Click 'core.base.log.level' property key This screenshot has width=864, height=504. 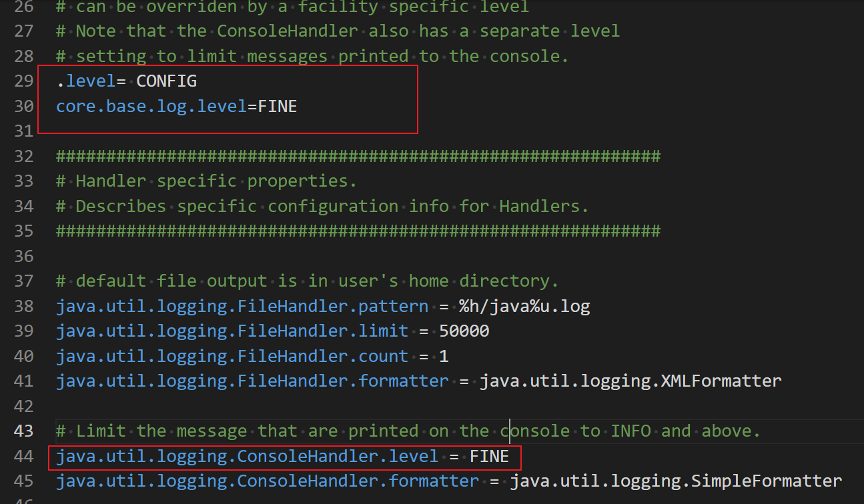(151, 106)
